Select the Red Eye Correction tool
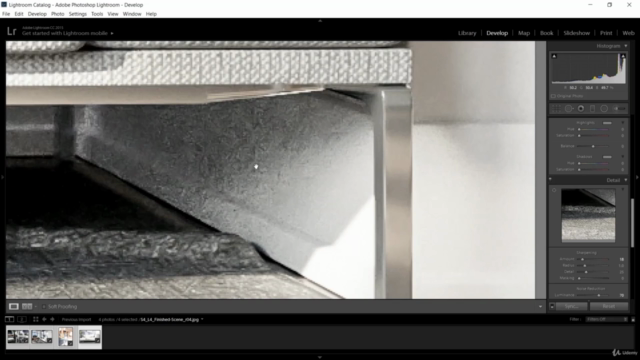Screen dimensions: 640x360 [581, 109]
